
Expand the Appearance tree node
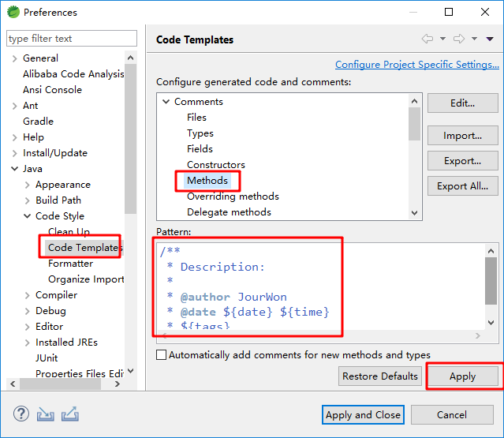[28, 185]
